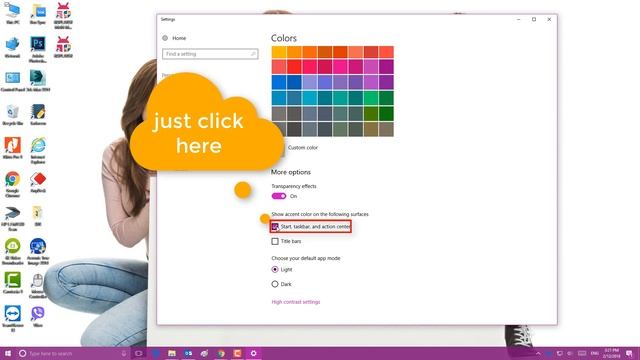This screenshot has width=640, height=360.
Task: Turn off Transparency effects toggle
Action: [x=279, y=196]
